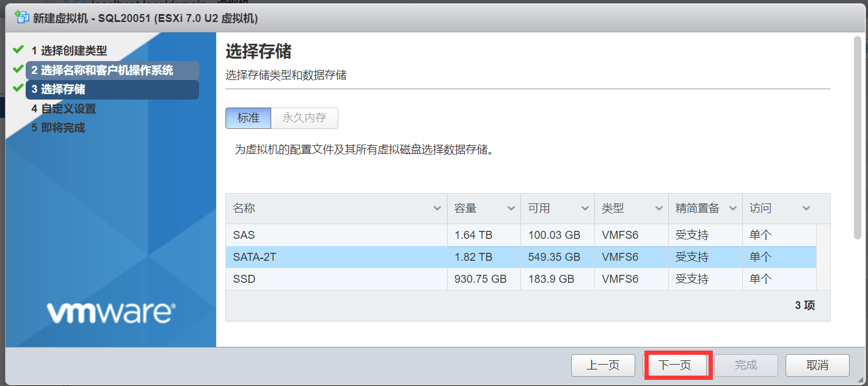The height and width of the screenshot is (386, 868).
Task: Select the 永久内存 tab
Action: 304,118
